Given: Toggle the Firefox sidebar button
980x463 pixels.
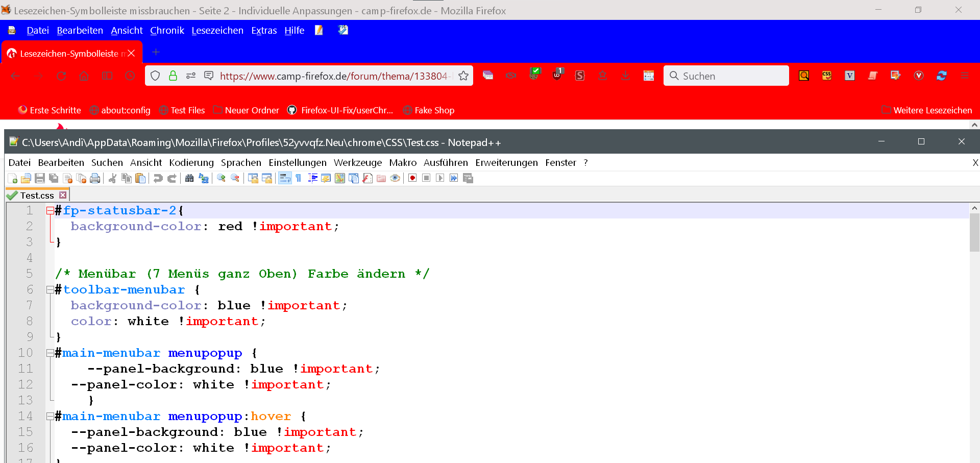Looking at the screenshot, I should point(107,76).
